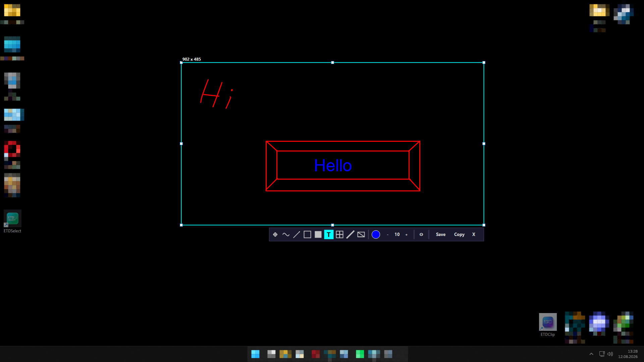Viewport: 644px width, 362px height.
Task: Copy the selection to clipboard
Action: [x=459, y=235]
